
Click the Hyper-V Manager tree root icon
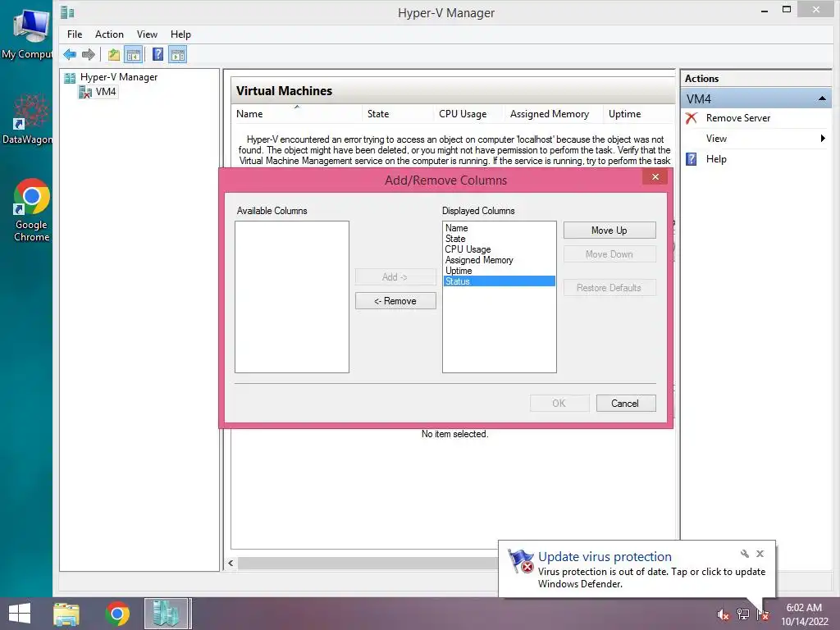click(x=70, y=78)
